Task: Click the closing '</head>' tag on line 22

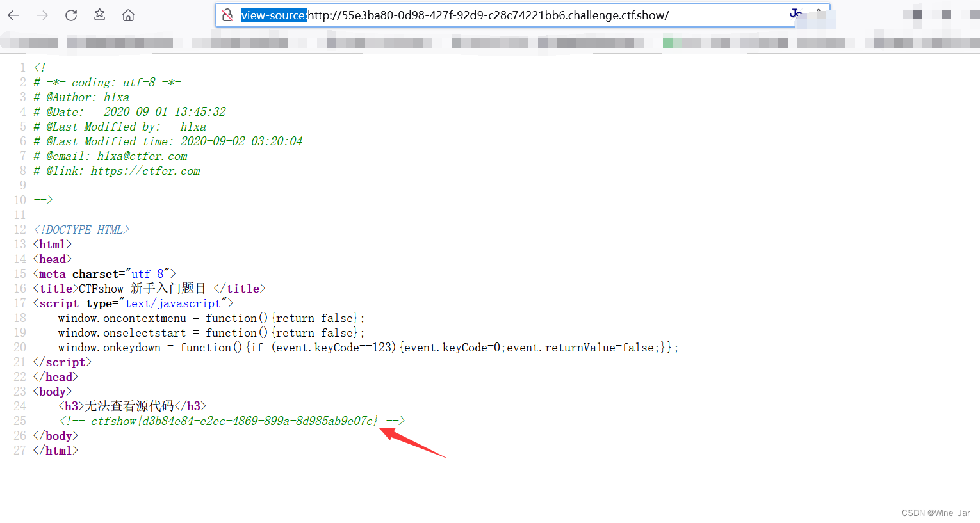Action: tap(56, 377)
